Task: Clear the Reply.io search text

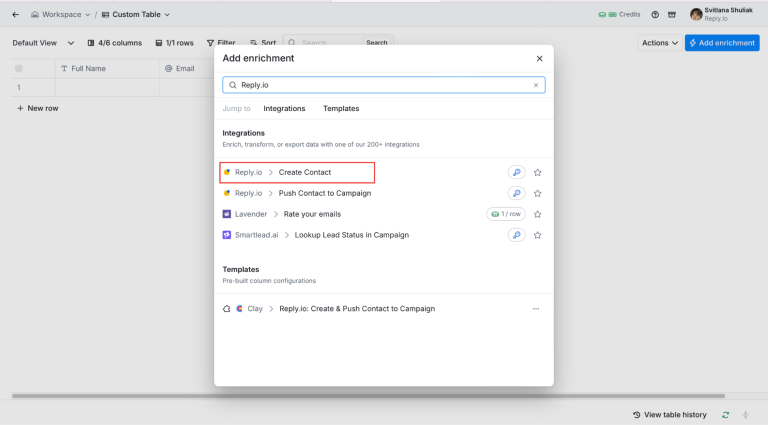Action: (536, 85)
